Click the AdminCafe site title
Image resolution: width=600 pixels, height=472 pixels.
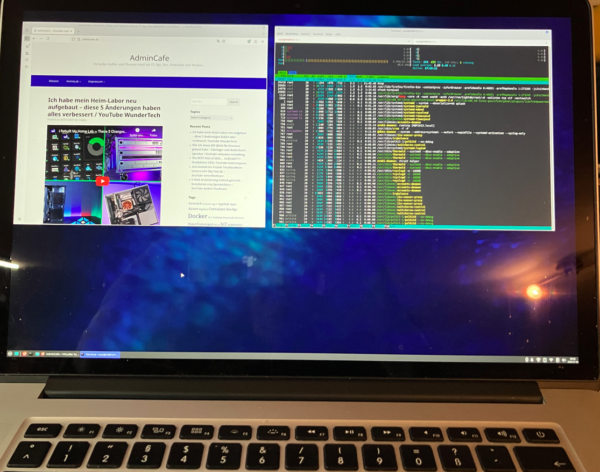tap(149, 58)
